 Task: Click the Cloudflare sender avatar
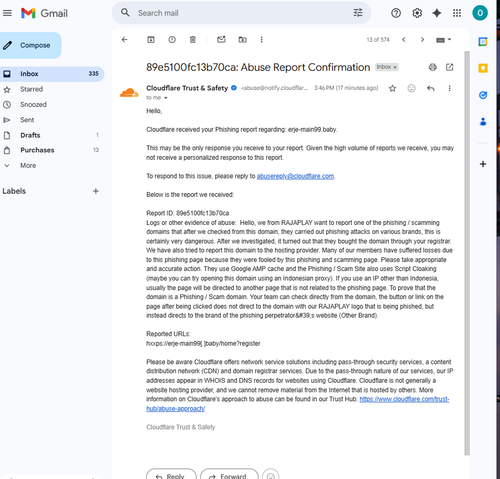pyautogui.click(x=129, y=92)
